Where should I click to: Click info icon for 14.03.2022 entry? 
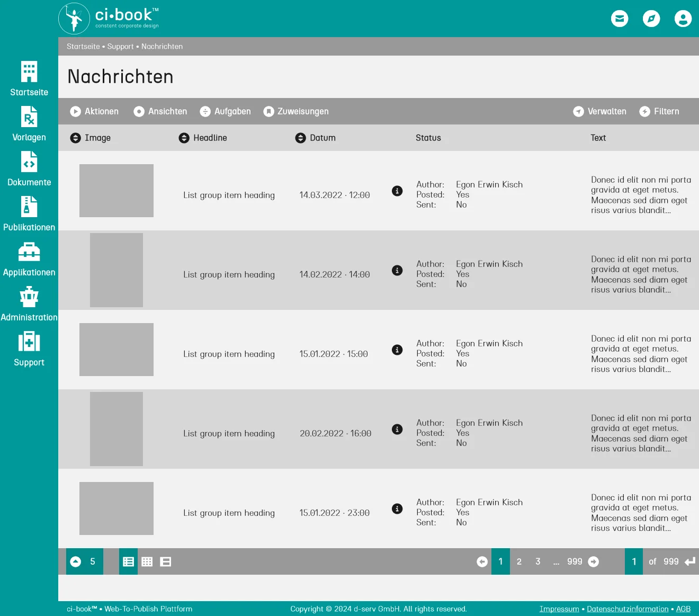point(397,191)
